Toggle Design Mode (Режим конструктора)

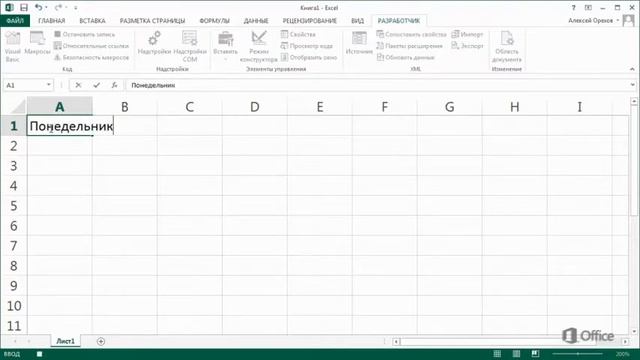click(258, 47)
